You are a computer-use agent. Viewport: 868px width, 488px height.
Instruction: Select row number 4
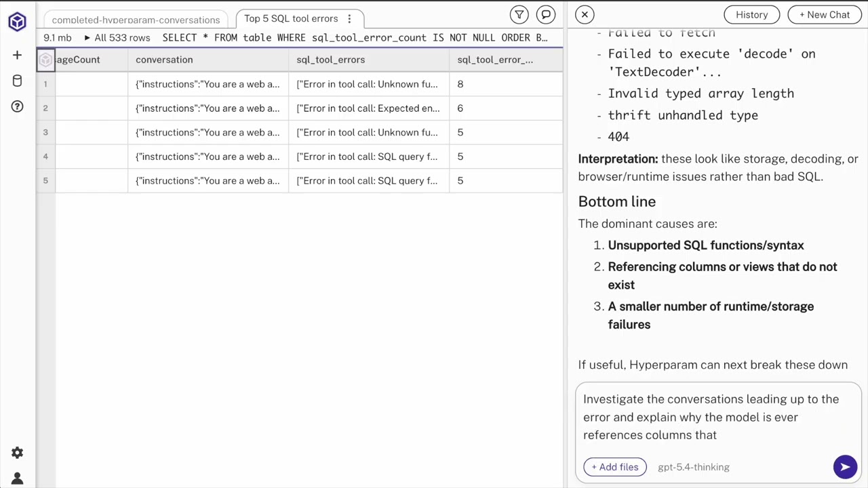45,157
